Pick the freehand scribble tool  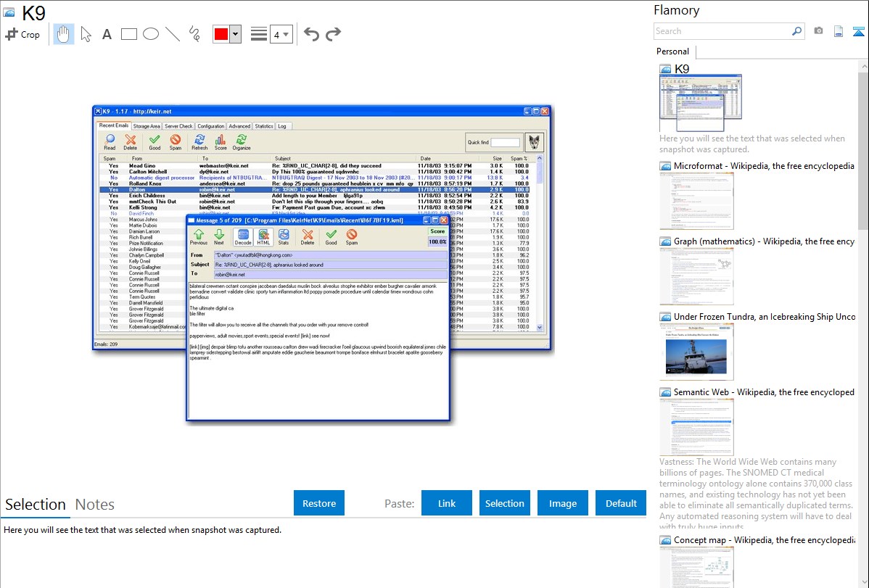[x=194, y=34]
